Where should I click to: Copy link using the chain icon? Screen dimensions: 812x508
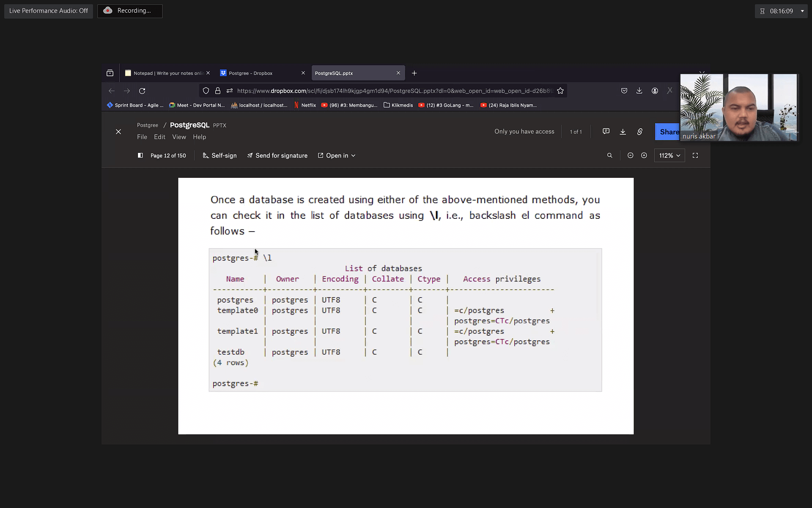(x=640, y=132)
